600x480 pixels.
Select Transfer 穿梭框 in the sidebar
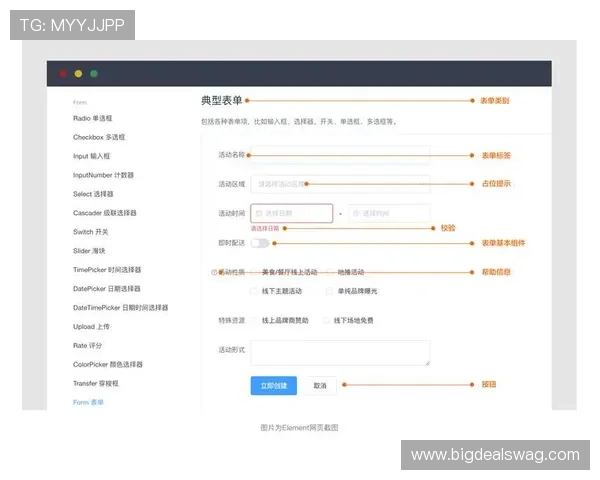96,384
